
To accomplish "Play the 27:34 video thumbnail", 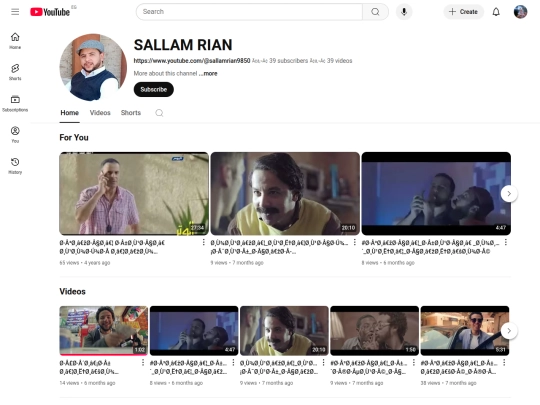I will tap(134, 194).
